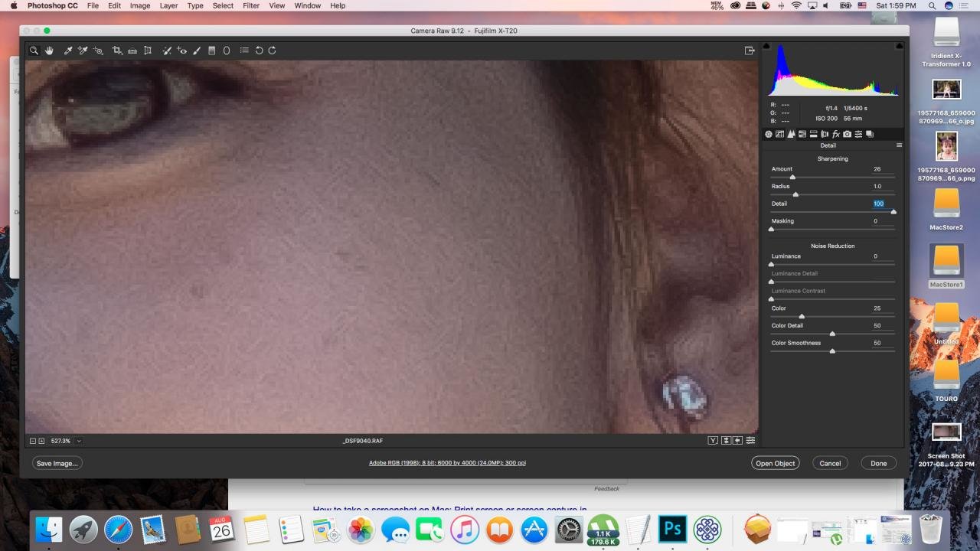Screen dimensions: 980x551
Task: Click the Sharpening Amount slider handle
Action: pos(792,178)
